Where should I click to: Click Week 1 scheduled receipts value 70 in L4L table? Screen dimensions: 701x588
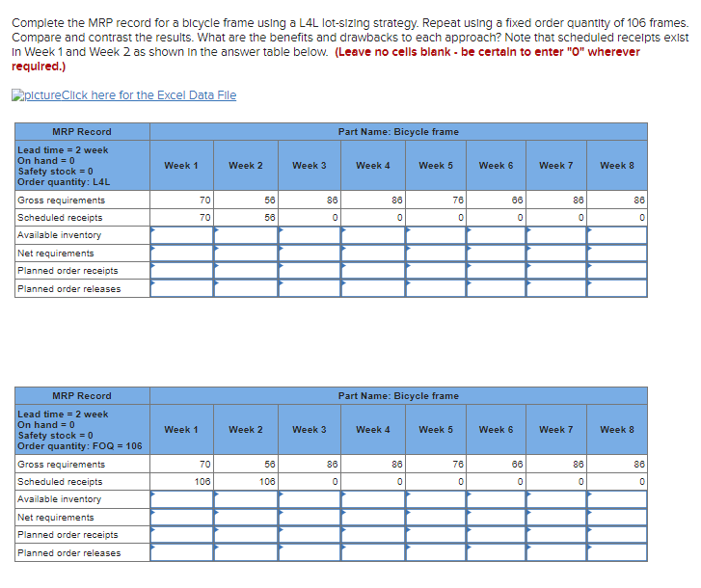tap(204, 218)
